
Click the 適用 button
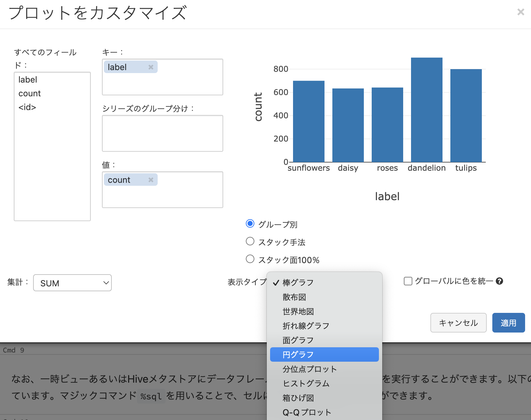(509, 323)
